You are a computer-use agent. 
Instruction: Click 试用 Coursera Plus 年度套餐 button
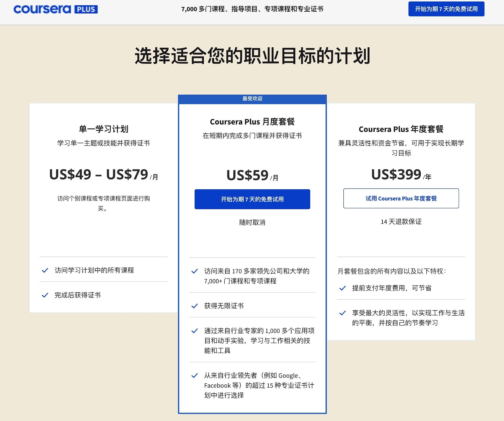(x=401, y=198)
